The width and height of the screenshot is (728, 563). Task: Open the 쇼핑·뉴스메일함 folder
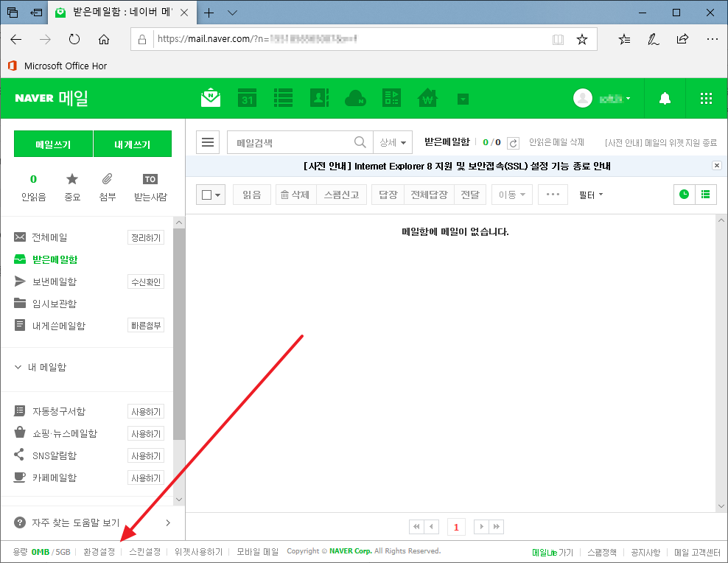[65, 433]
